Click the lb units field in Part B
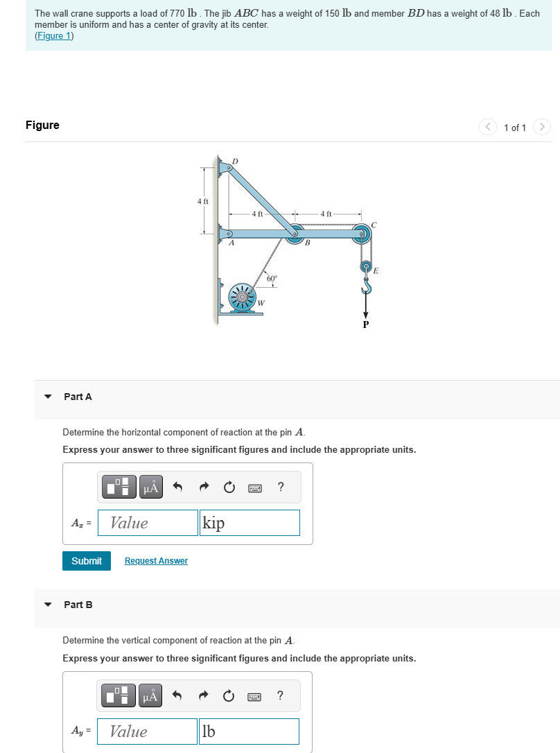The image size is (560, 753). pyautogui.click(x=248, y=732)
